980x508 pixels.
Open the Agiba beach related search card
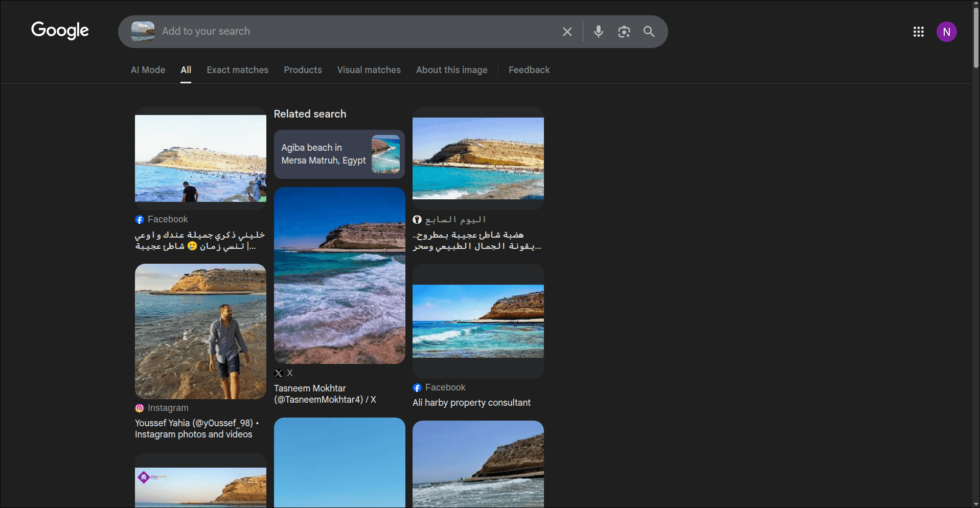tap(339, 154)
